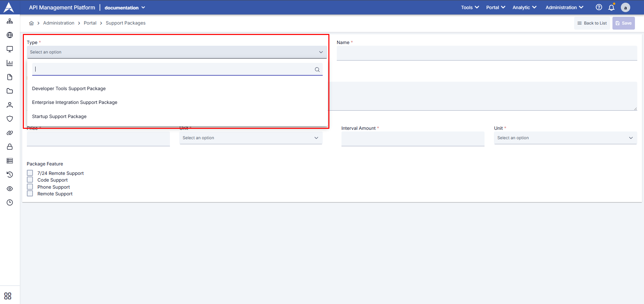This screenshot has height=304, width=644.
Task: Enable the 7/24 Remote Support checkbox
Action: (30, 173)
